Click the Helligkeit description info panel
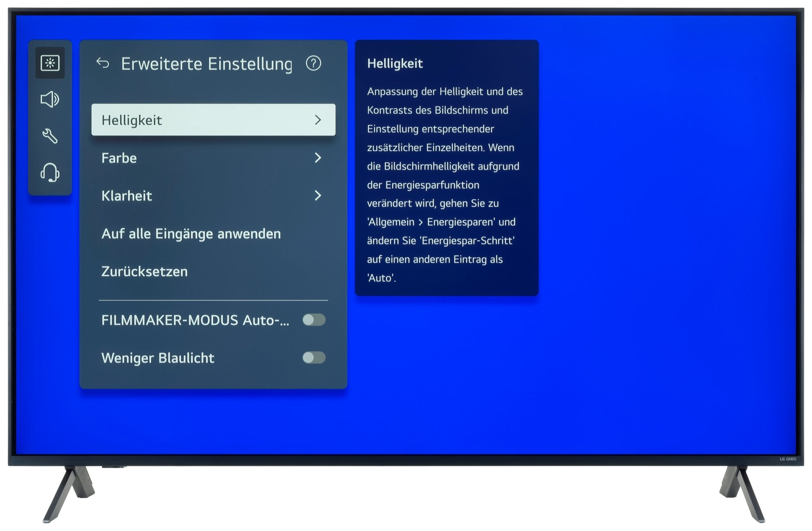Image resolution: width=812 pixels, height=531 pixels. 447,175
